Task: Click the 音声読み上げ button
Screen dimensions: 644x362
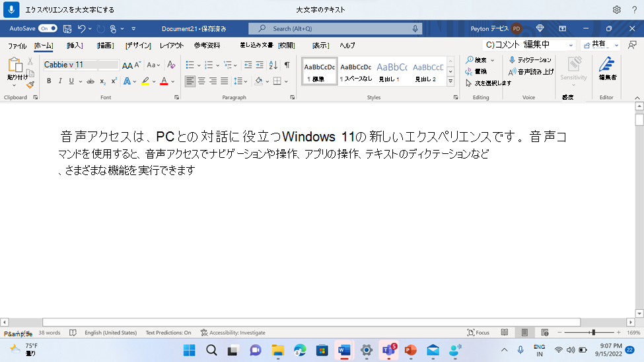Action: (x=531, y=71)
